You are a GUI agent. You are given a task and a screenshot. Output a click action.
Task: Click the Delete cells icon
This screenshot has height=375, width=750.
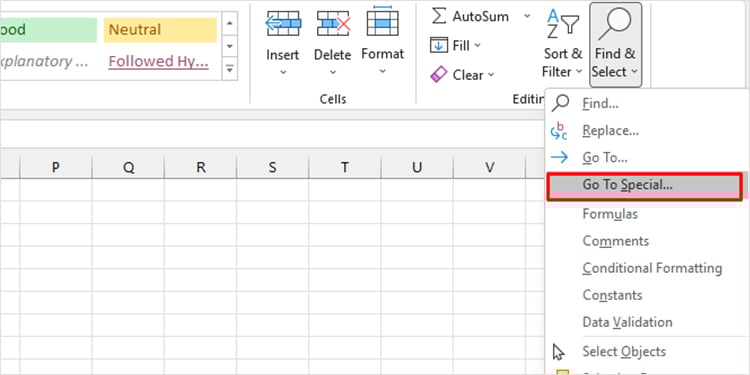pos(333,23)
